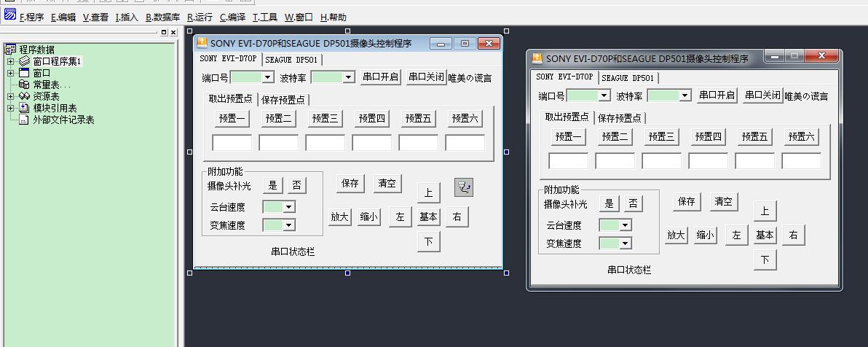Open the V.查看 menu
The width and height of the screenshot is (868, 347).
(x=96, y=17)
